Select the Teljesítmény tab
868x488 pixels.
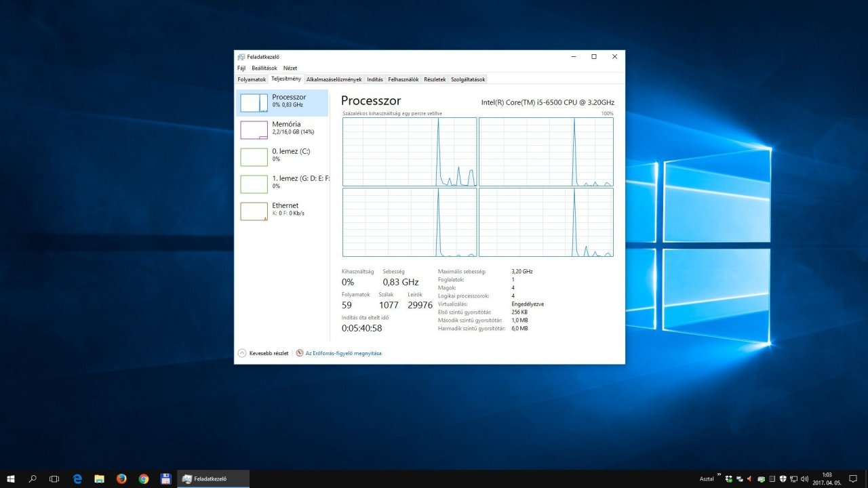(x=286, y=79)
